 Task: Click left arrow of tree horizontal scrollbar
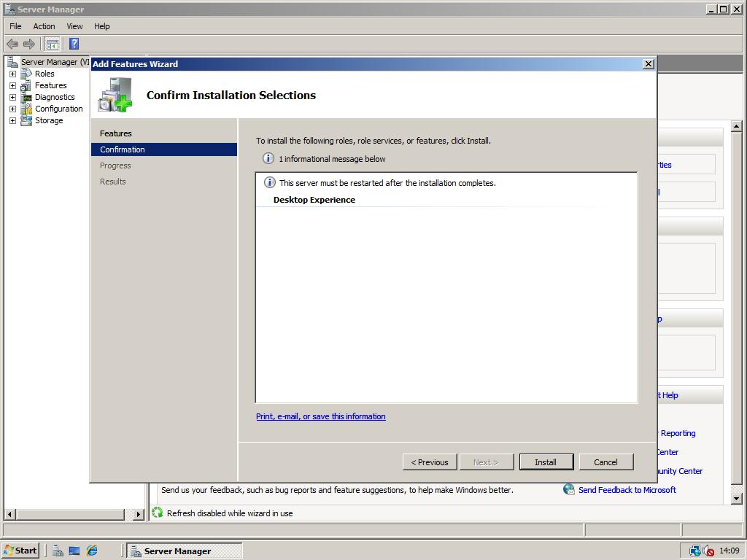point(9,514)
